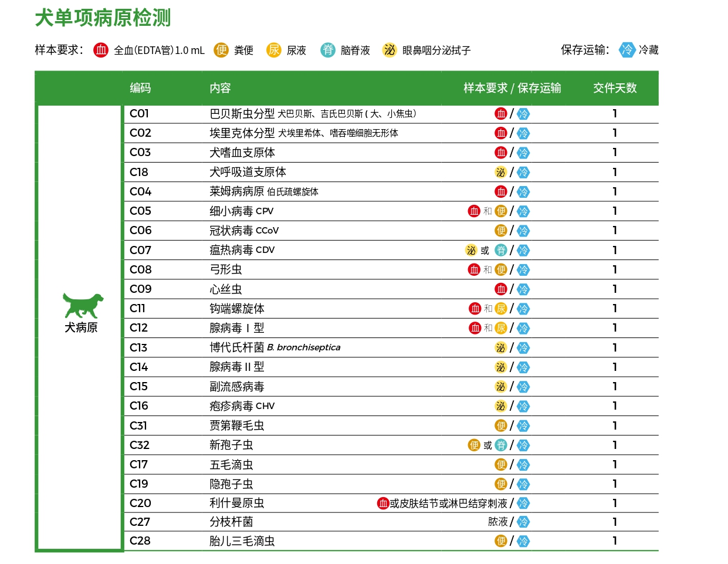Click the refrigeration icon in row C27
This screenshot has height=564, width=728.
[x=523, y=522]
